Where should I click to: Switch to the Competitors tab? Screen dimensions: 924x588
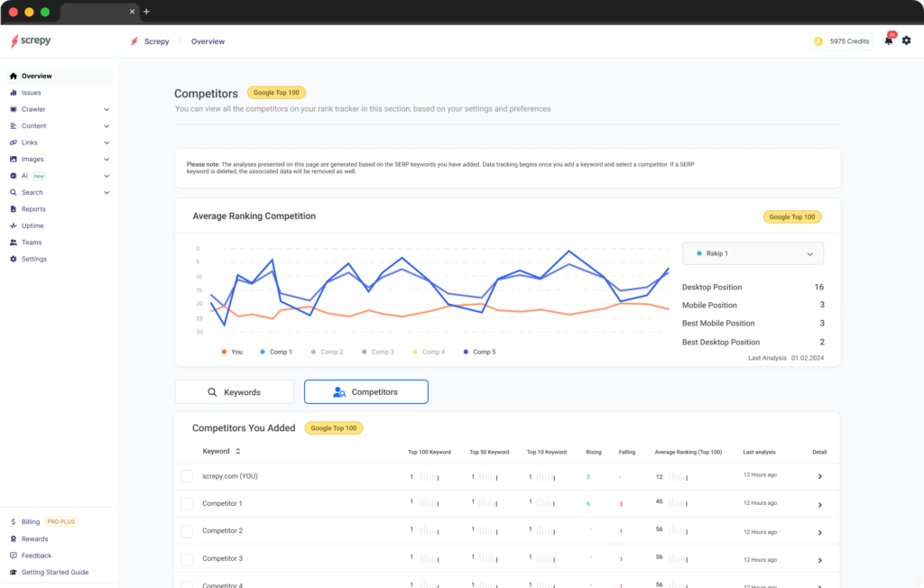tap(365, 391)
